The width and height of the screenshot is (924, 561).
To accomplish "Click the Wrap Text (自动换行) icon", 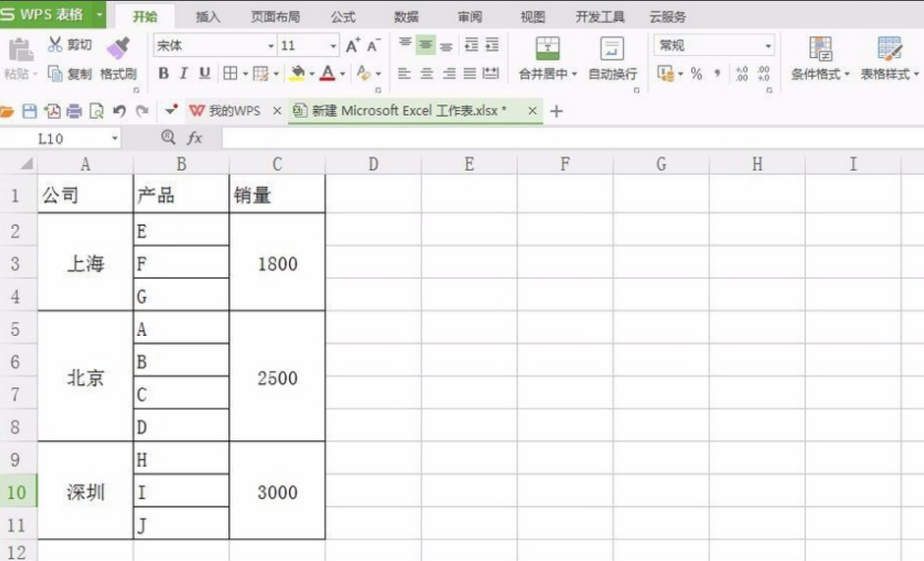I will click(612, 48).
